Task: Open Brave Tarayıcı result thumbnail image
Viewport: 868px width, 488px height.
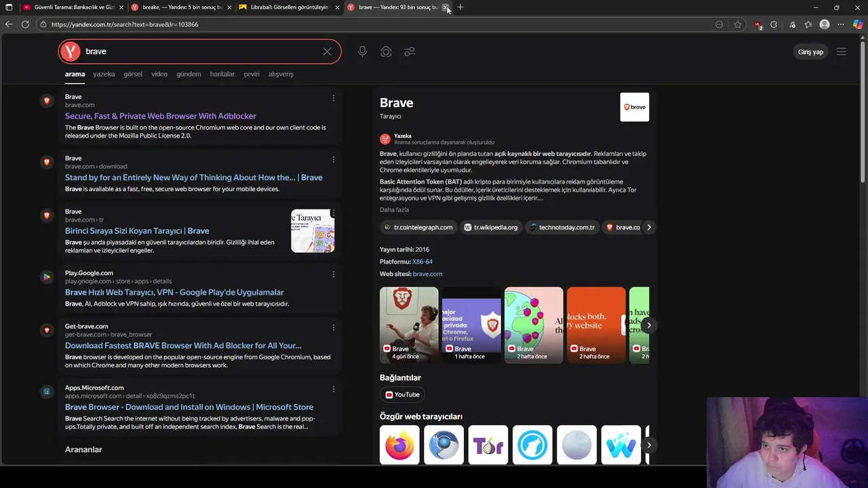Action: pos(313,230)
